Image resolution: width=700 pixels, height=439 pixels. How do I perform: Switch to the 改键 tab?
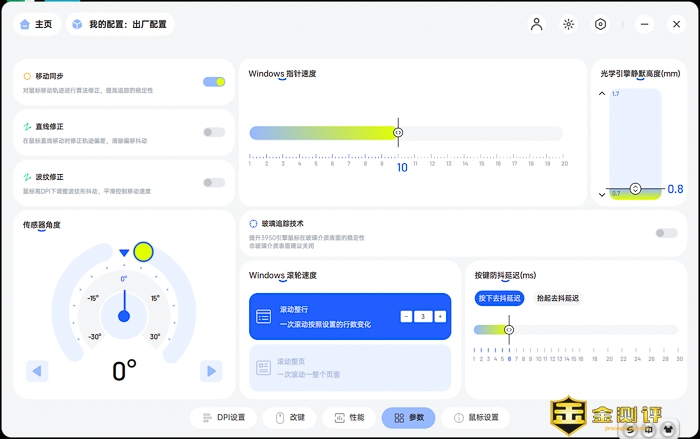pyautogui.click(x=290, y=417)
